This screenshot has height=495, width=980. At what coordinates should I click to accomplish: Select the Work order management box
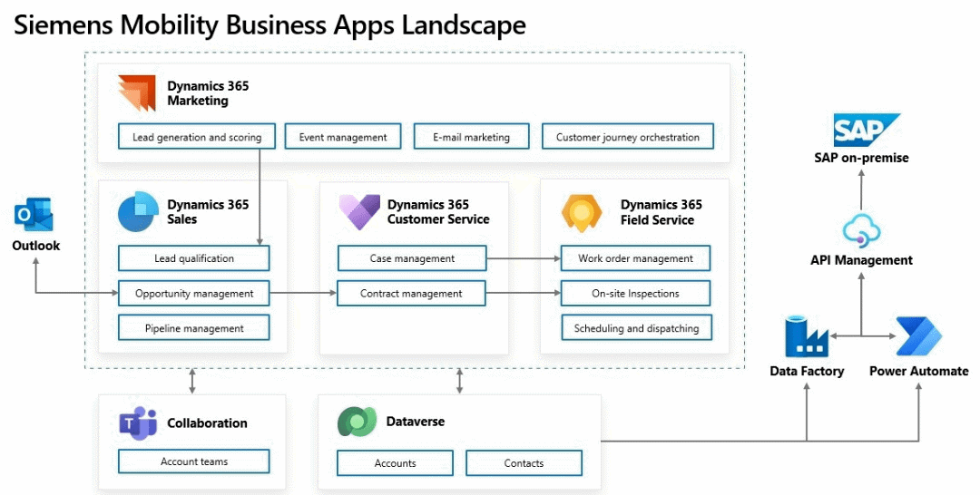(635, 258)
